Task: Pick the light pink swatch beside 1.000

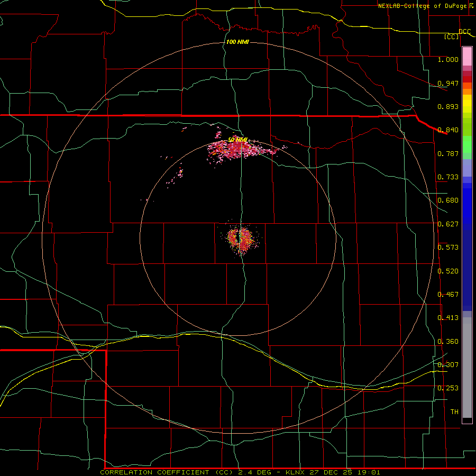Action: point(467,57)
